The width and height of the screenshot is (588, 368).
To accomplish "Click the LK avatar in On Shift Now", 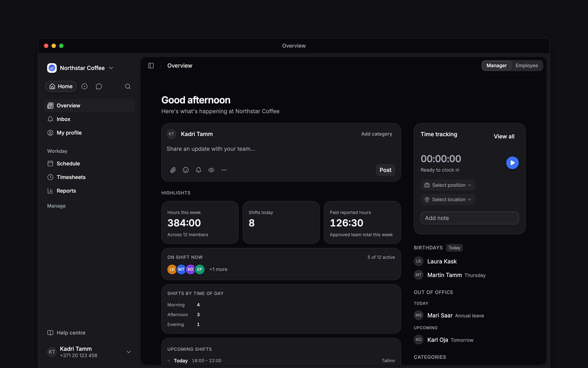I will point(172,269).
